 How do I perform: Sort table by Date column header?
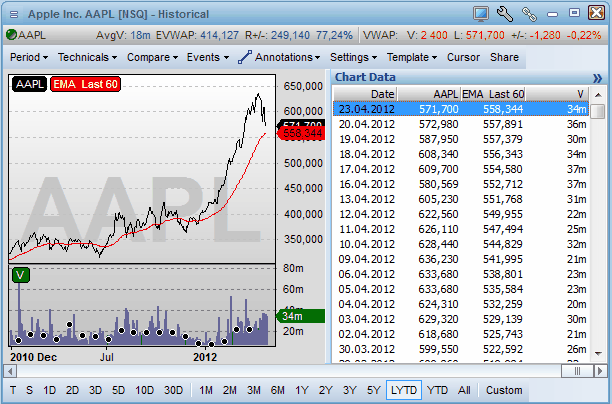click(365, 94)
